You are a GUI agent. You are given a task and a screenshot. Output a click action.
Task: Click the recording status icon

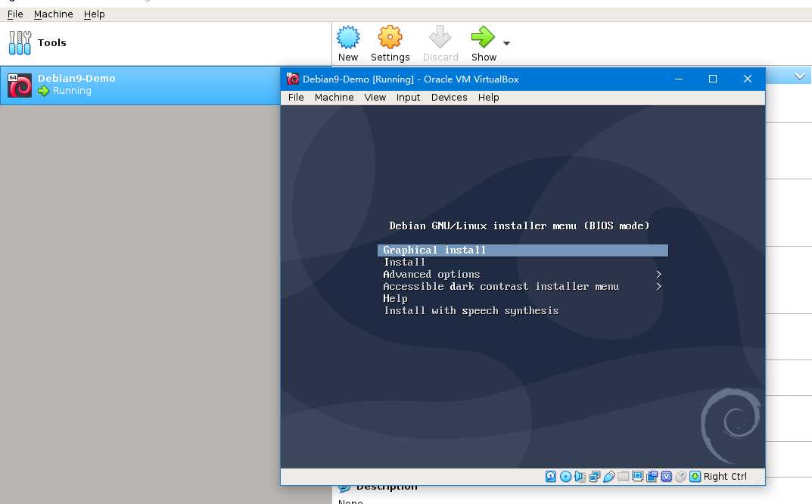652,477
